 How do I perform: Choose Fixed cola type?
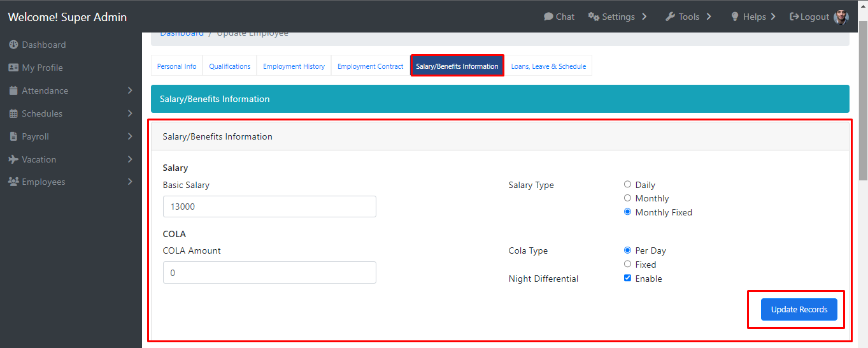[x=627, y=264]
